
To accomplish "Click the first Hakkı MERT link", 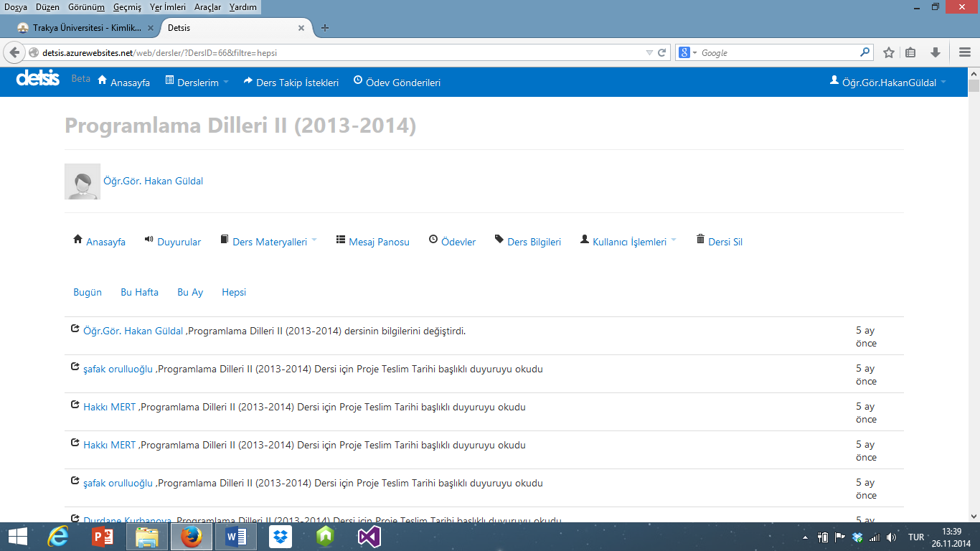I will click(109, 407).
